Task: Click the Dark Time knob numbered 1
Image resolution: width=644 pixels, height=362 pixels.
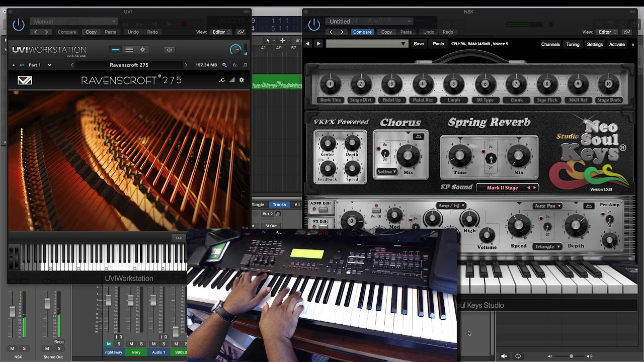Action: coord(330,84)
